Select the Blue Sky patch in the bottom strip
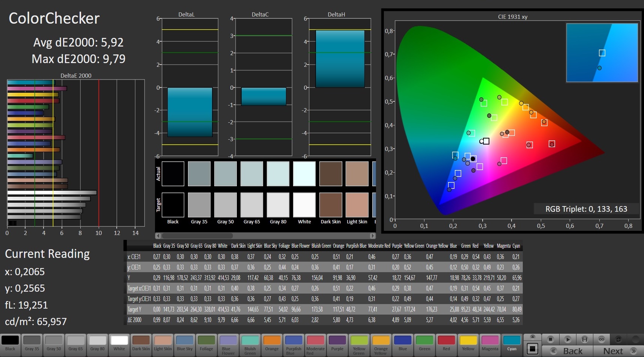The width and height of the screenshot is (644, 357). coord(185,345)
